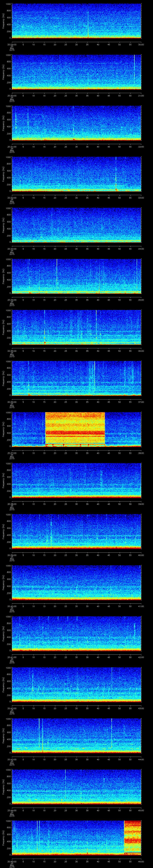
Task: Select the spectrogram panel starting at 20:36:00
Action: (x=77, y=378)
